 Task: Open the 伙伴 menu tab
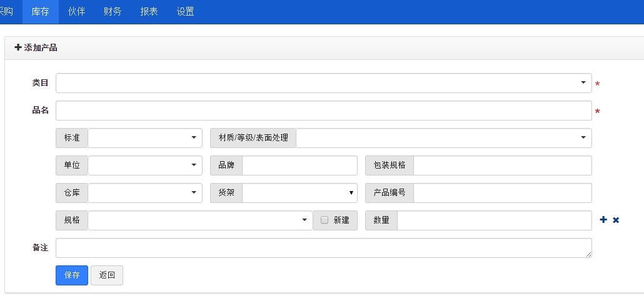pos(77,11)
